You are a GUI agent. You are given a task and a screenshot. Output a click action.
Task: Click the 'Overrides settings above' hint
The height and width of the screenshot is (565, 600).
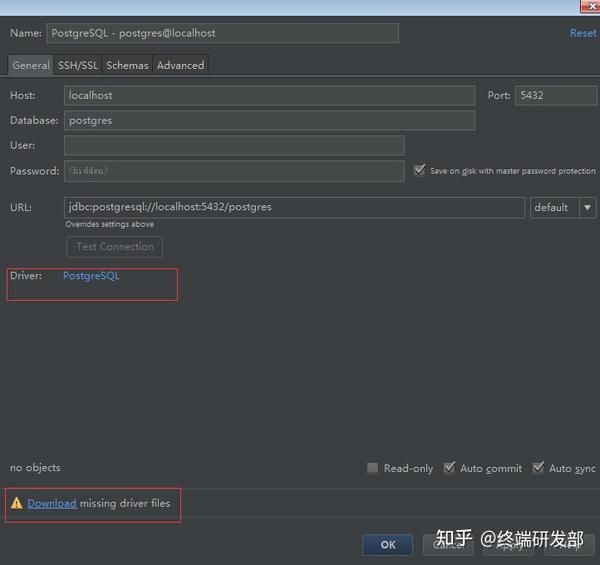tap(110, 224)
